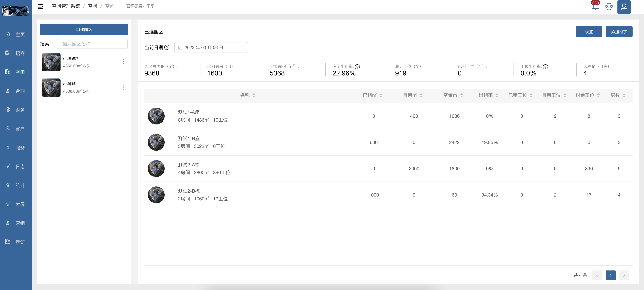
Task: Click the 设置 button
Action: click(x=589, y=32)
